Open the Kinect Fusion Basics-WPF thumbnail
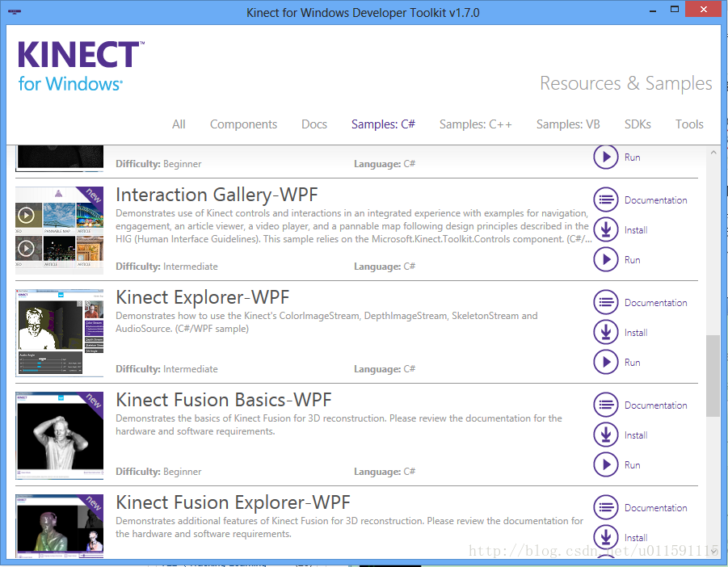This screenshot has width=728, height=567. (x=60, y=435)
